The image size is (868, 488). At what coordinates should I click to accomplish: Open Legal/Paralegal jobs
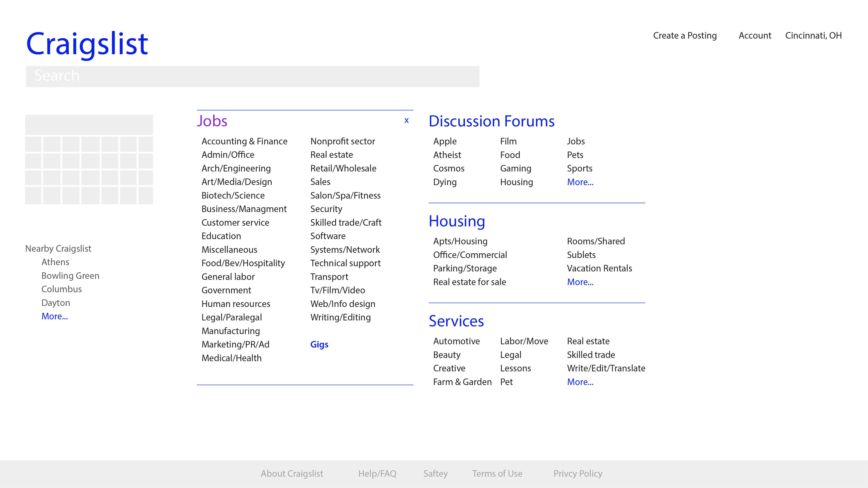tap(232, 318)
